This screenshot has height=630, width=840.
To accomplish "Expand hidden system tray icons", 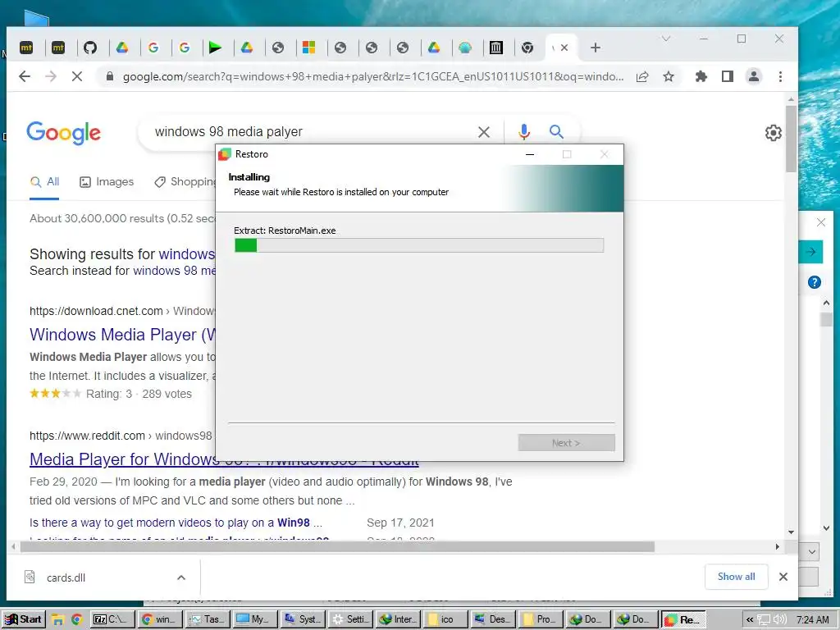I will 750,620.
